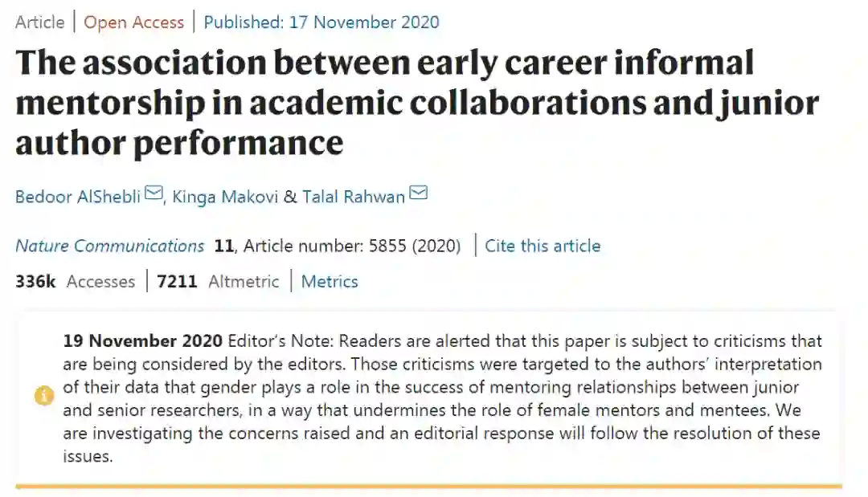Screen dimensions: 868x497
Task: Click the orange bar below the Editor's Note
Action: point(428,486)
